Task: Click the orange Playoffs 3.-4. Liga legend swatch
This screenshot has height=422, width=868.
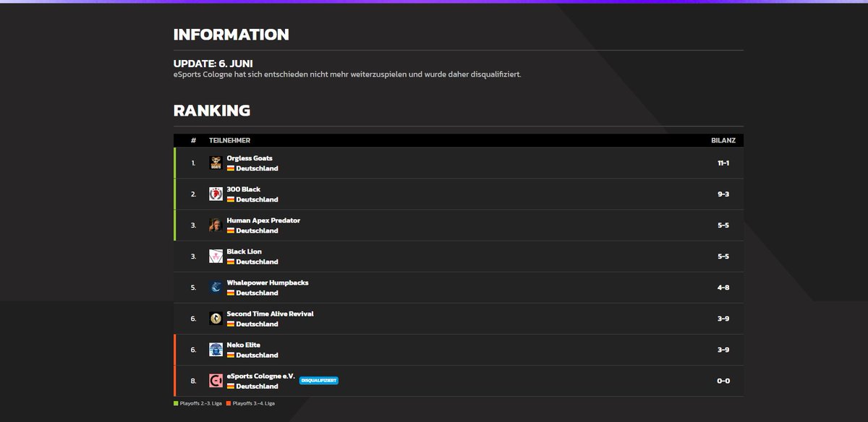Action: point(229,403)
